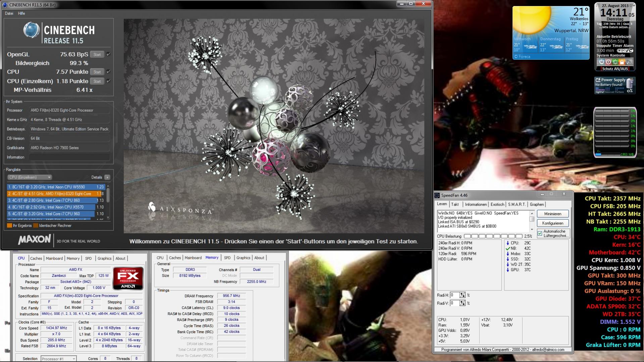The width and height of the screenshot is (644, 362).
Task: Click the Information field in Ihr System
Action: pyautogui.click(x=69, y=157)
